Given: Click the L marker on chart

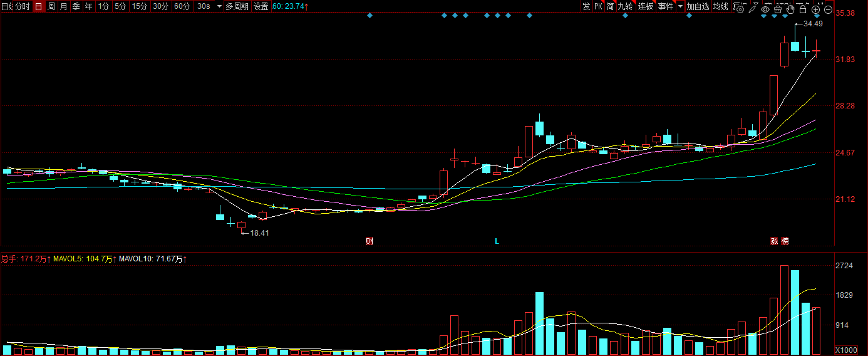Looking at the screenshot, I should (497, 241).
